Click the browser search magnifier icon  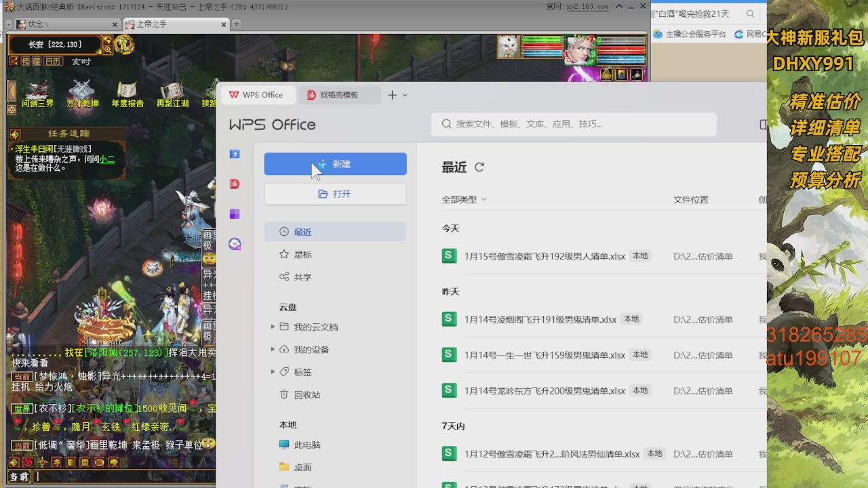pyautogui.click(x=750, y=14)
